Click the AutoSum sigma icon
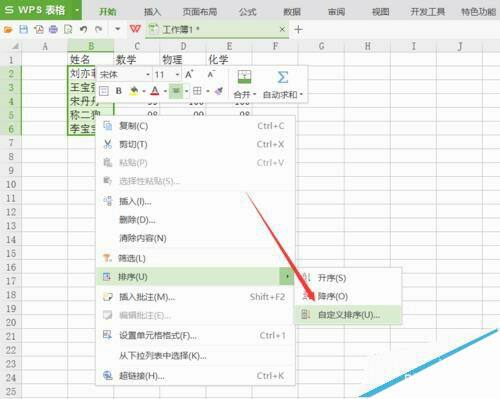 tap(283, 77)
